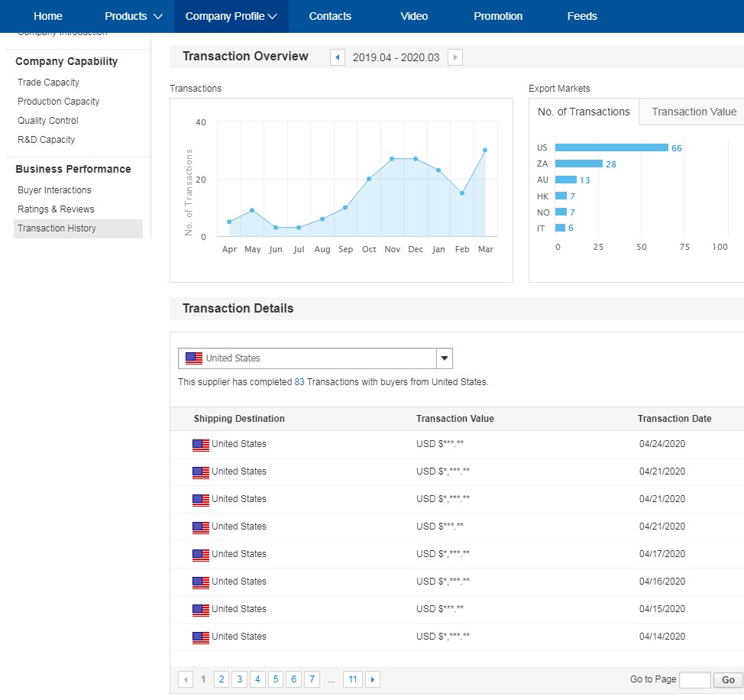Image resolution: width=744 pixels, height=700 pixels.
Task: Jump to page 11 of transactions
Action: [352, 679]
